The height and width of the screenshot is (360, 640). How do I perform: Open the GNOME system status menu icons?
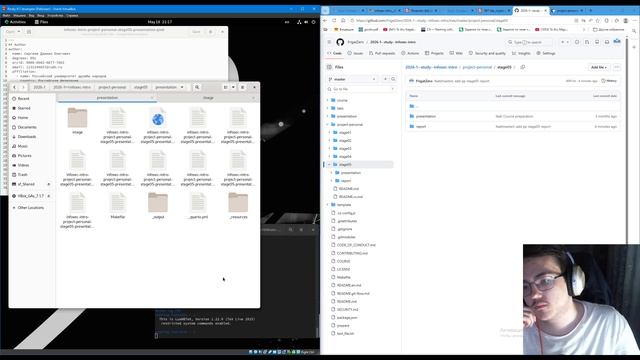click(306, 22)
